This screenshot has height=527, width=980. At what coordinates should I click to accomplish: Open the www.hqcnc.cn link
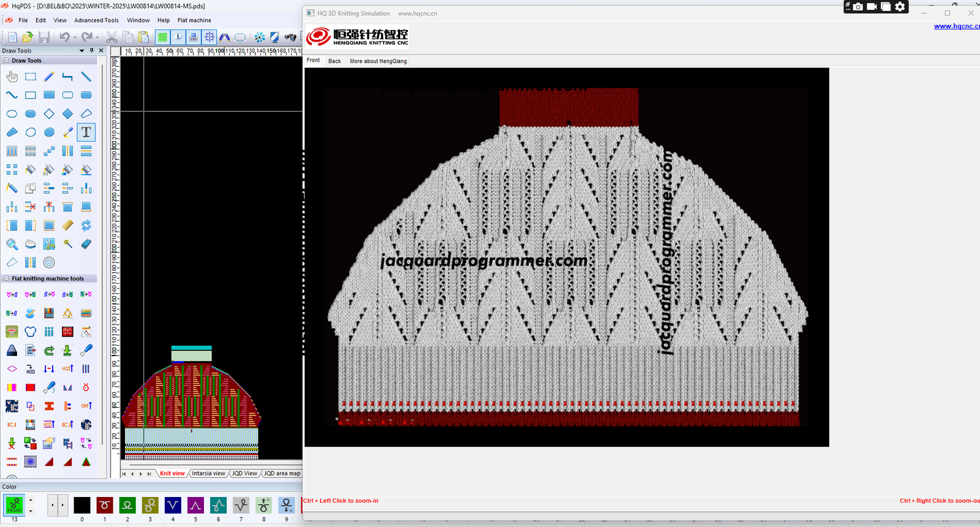click(x=956, y=26)
